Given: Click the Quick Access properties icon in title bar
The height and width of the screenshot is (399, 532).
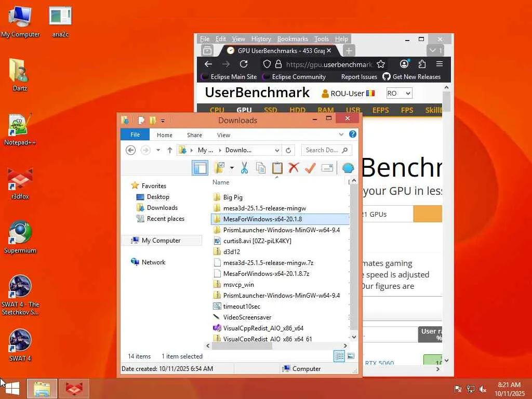Looking at the screenshot, I should 141,120.
